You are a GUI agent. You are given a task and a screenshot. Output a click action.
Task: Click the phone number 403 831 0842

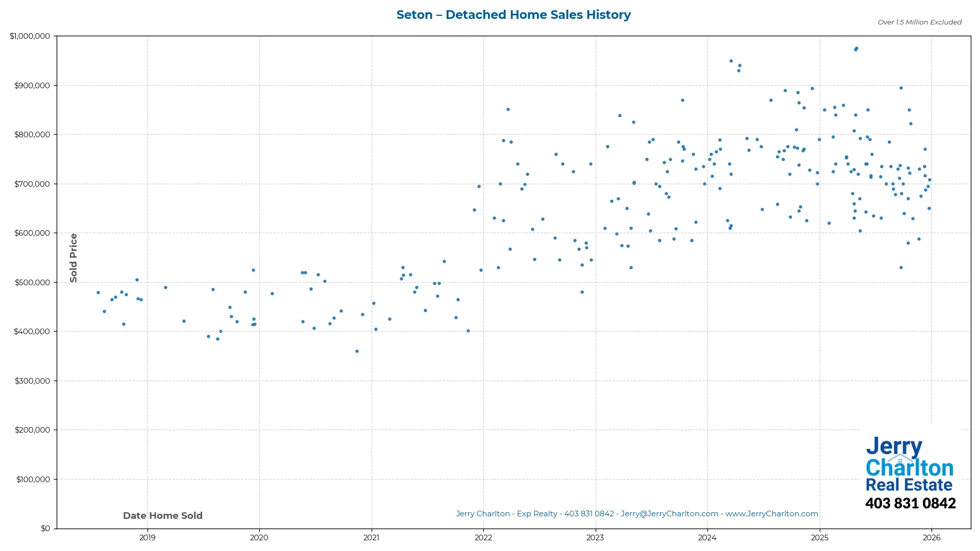pos(911,504)
